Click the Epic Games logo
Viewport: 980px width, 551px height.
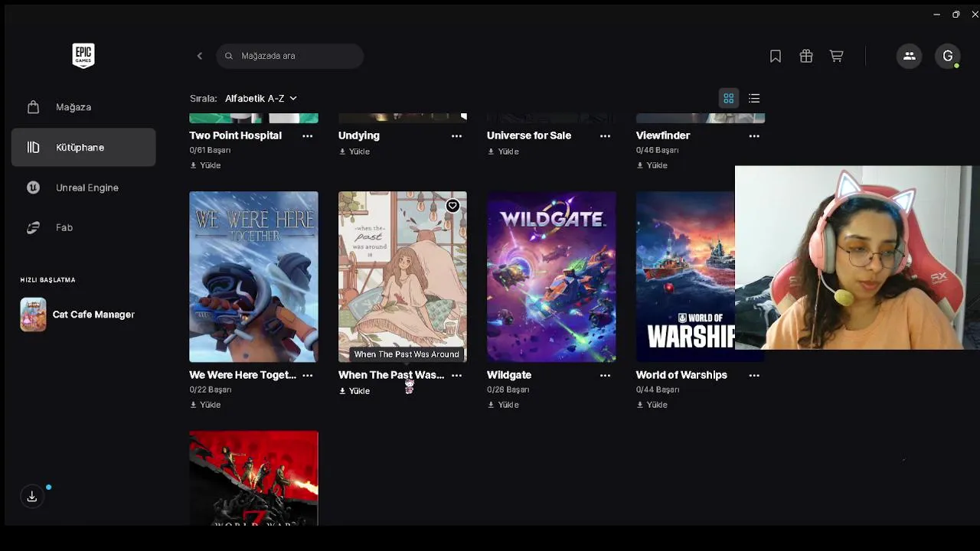pos(83,55)
